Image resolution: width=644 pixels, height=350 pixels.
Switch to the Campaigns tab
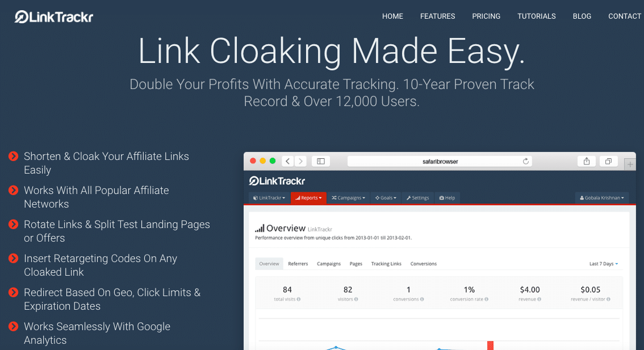tap(329, 264)
